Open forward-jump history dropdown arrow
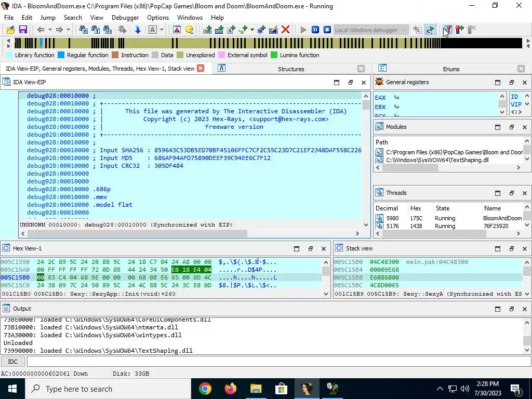 click(x=68, y=30)
